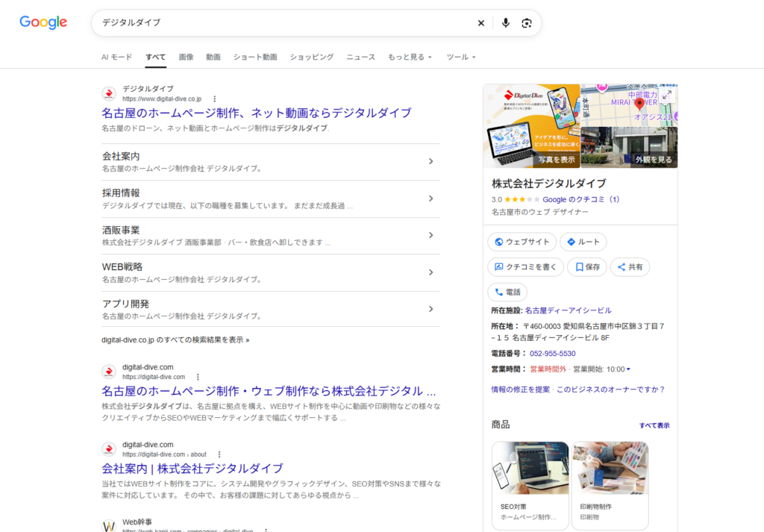The image size is (764, 532).
Task: Click the 営業時間外 status text
Action: [548, 369]
